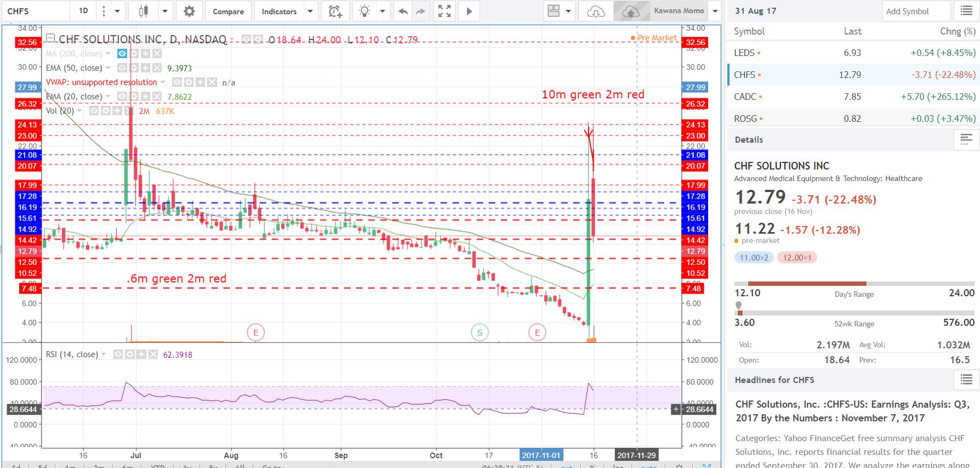The width and height of the screenshot is (980, 468).
Task: Open the CHF Solutions earnings analysis headline
Action: tap(852, 411)
